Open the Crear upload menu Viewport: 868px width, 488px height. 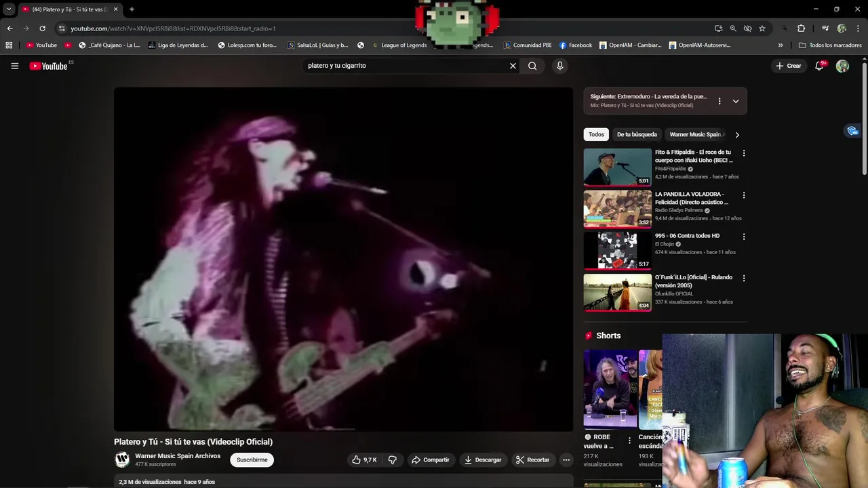789,66
